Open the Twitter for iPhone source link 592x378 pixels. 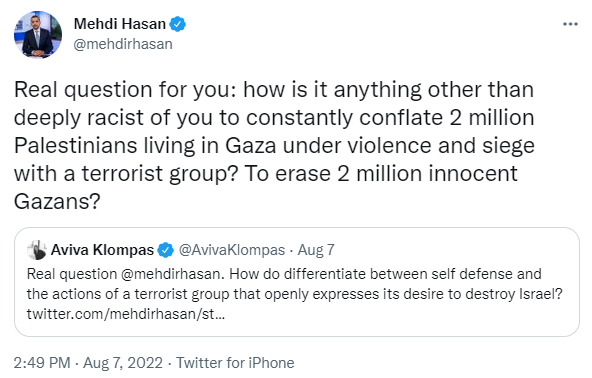pos(235,363)
